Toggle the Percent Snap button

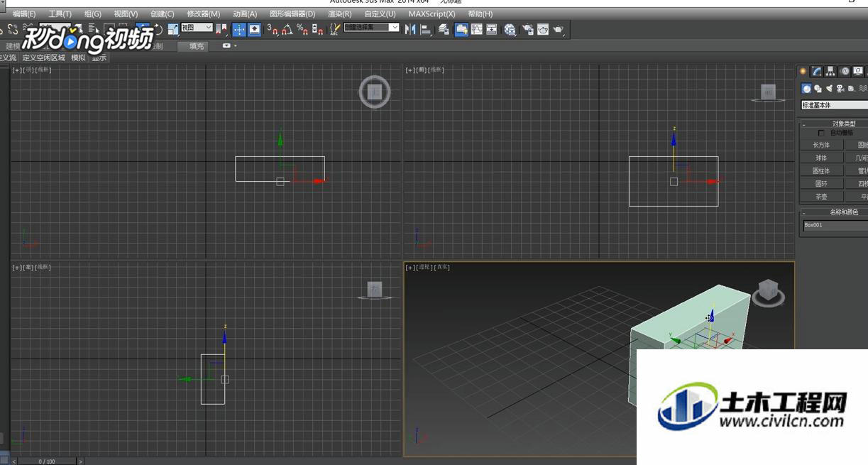tap(302, 29)
